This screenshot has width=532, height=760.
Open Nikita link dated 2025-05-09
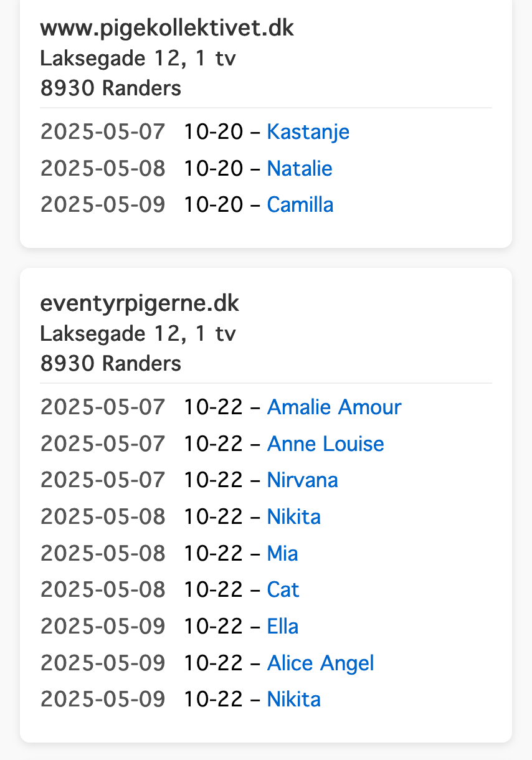[x=293, y=699]
